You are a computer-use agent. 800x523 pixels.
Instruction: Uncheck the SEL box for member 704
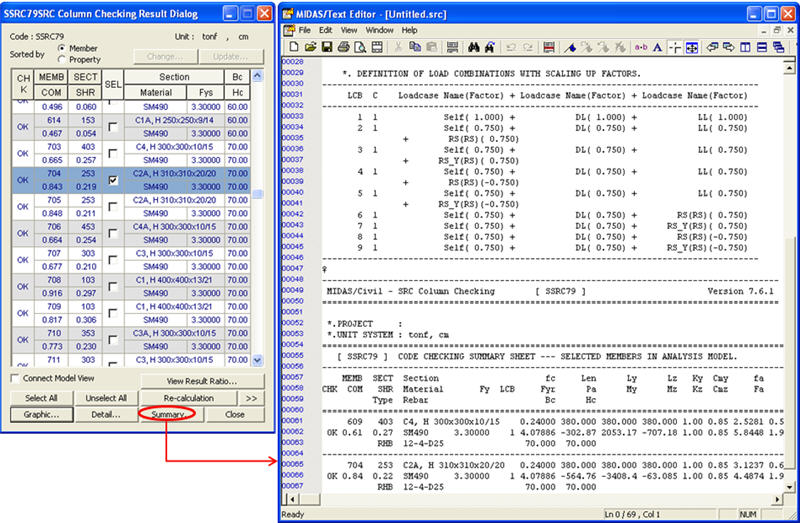click(113, 180)
